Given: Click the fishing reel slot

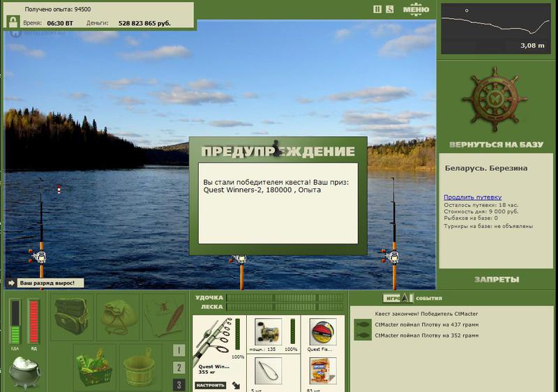Looking at the screenshot, I should [x=269, y=332].
